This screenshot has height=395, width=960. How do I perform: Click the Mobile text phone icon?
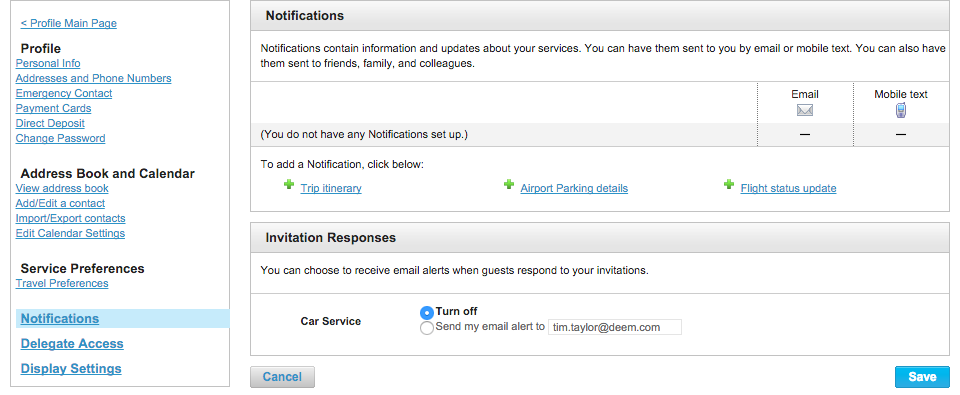point(901,110)
